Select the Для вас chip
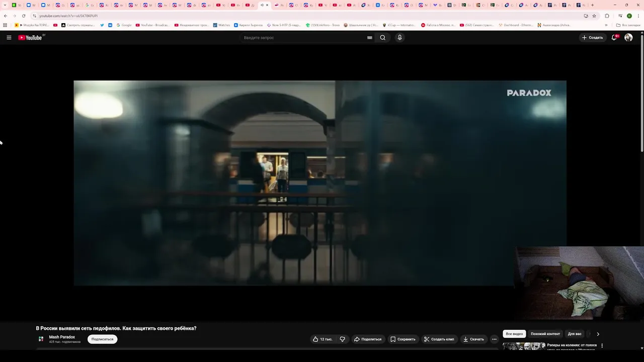644x362 pixels. click(575, 334)
